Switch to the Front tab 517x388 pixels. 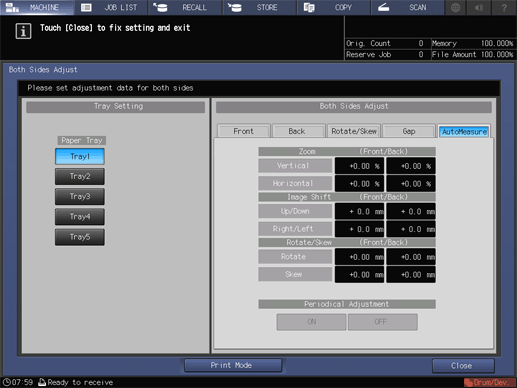(x=244, y=131)
